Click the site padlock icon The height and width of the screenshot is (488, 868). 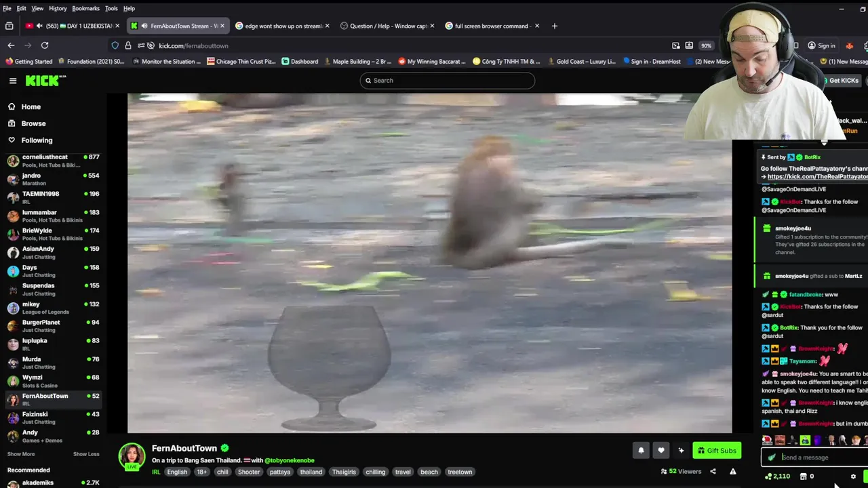point(128,45)
